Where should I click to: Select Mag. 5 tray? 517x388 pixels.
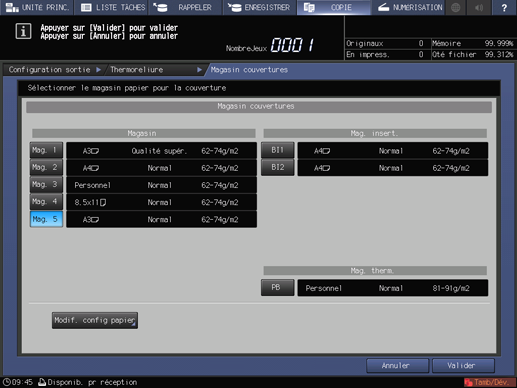tap(46, 219)
